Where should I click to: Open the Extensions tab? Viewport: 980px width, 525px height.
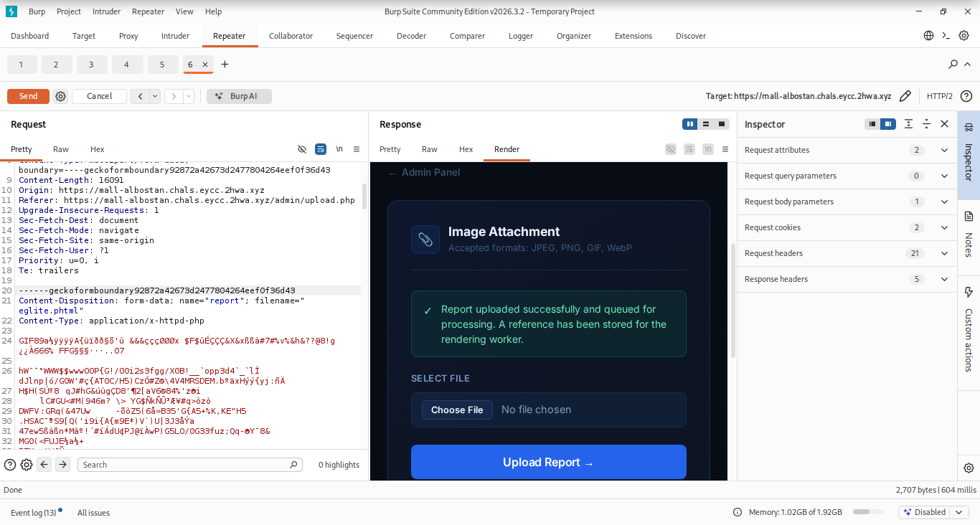coord(633,36)
